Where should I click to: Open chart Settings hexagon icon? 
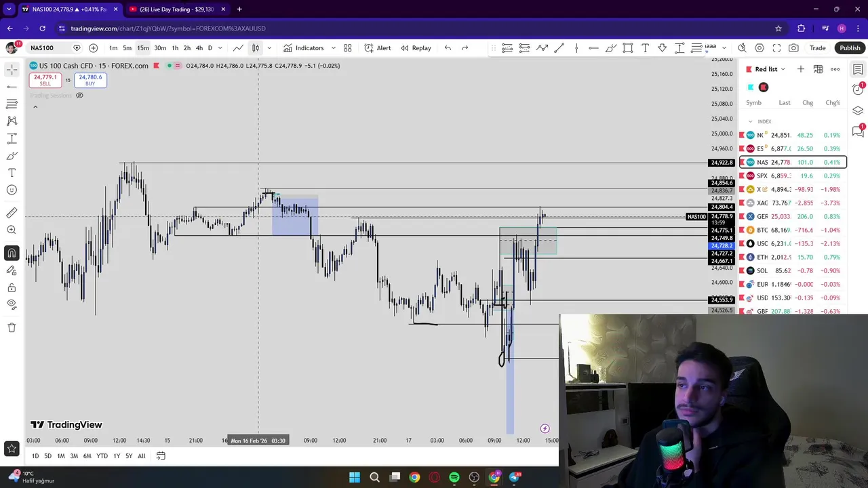coord(759,48)
